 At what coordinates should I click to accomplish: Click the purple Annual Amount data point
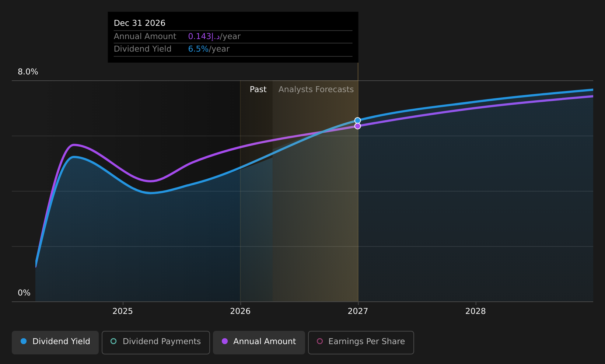[357, 126]
